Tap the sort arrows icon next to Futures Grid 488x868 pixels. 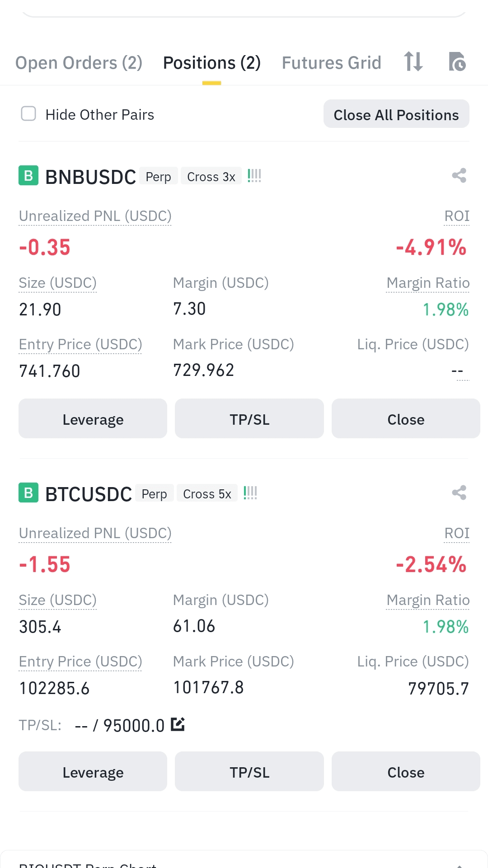point(413,61)
